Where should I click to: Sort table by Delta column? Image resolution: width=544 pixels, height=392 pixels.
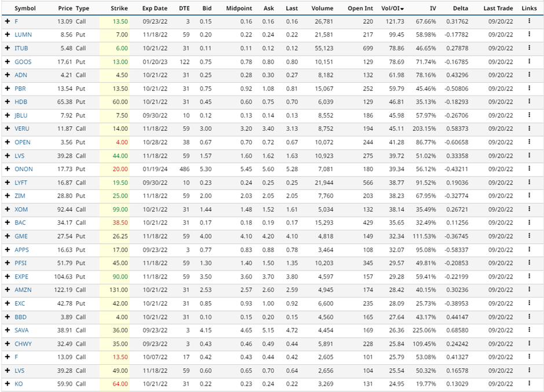tap(461, 8)
